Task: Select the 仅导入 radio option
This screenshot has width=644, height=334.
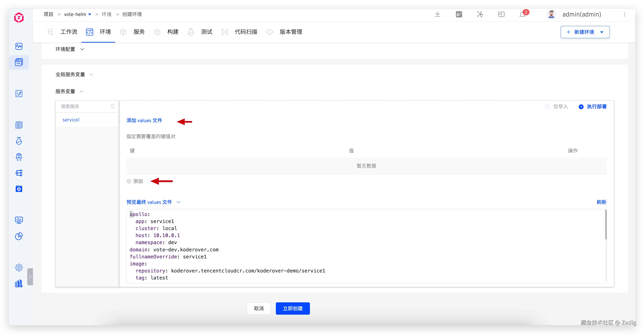Action: (x=547, y=107)
